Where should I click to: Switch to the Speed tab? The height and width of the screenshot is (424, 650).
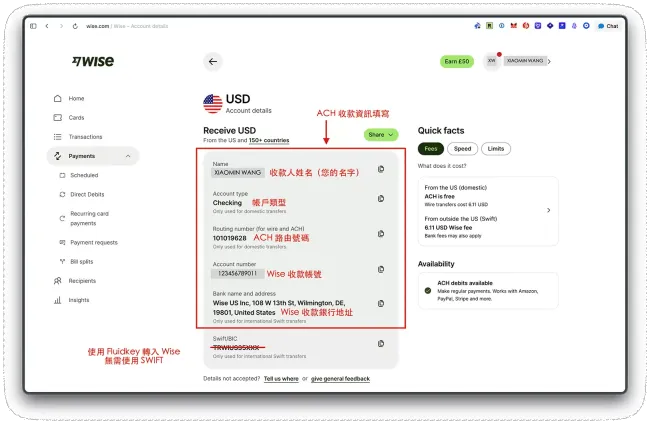[462, 149]
